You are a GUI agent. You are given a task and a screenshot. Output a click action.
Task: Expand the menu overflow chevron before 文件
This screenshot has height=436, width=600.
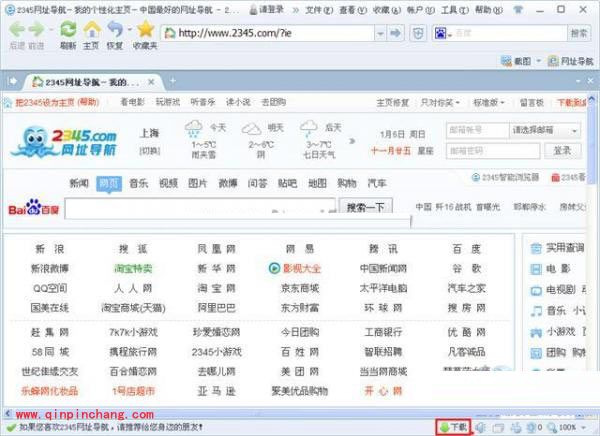pyautogui.click(x=295, y=10)
